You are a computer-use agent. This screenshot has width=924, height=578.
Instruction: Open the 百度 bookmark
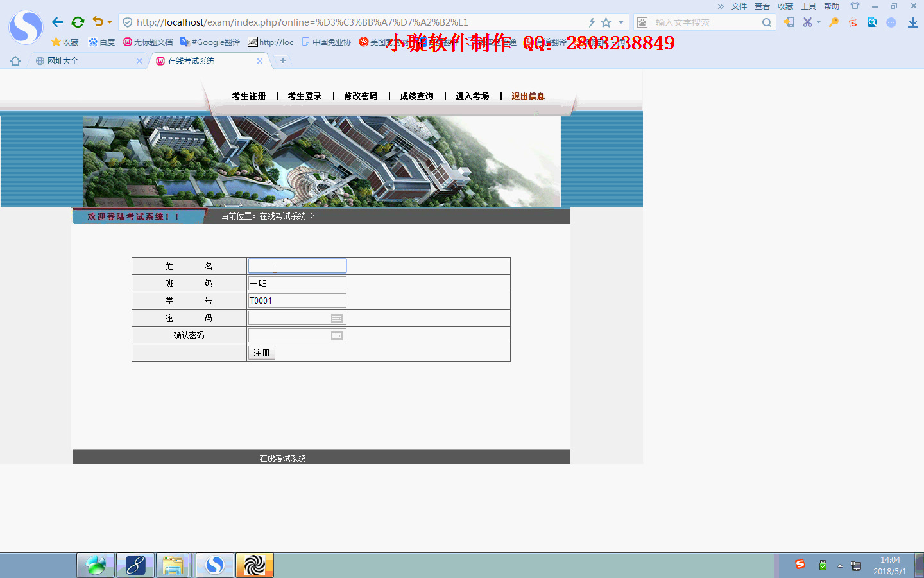[101, 42]
